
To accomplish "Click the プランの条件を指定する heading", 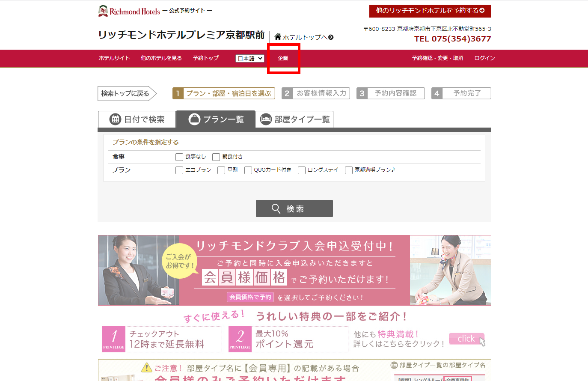I will coord(146,142).
